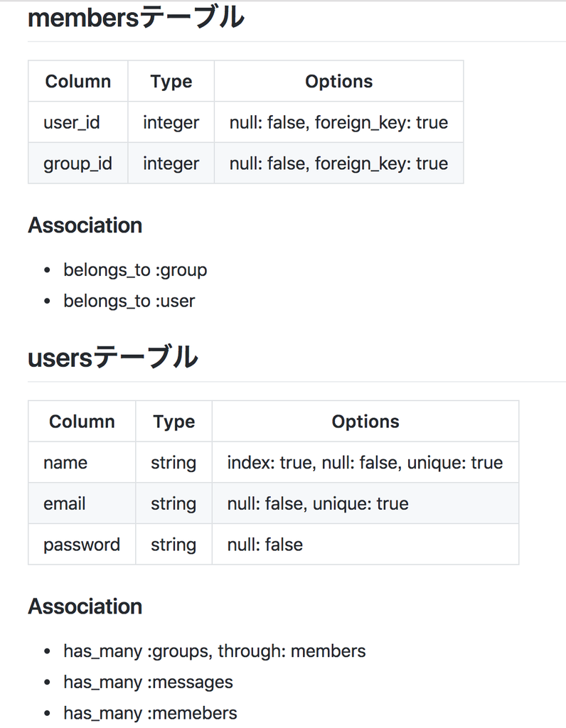Click 'null: false, unique: true' options cell
The height and width of the screenshot is (728, 566).
[365, 503]
